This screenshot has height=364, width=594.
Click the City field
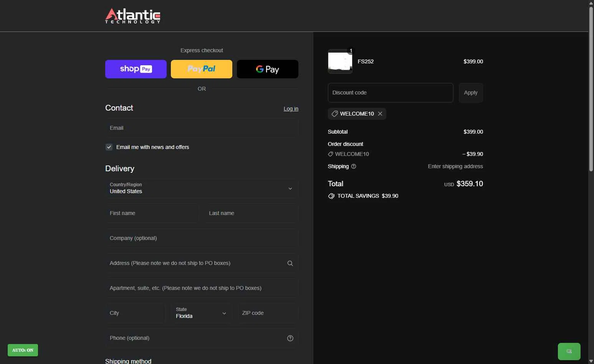point(136,313)
